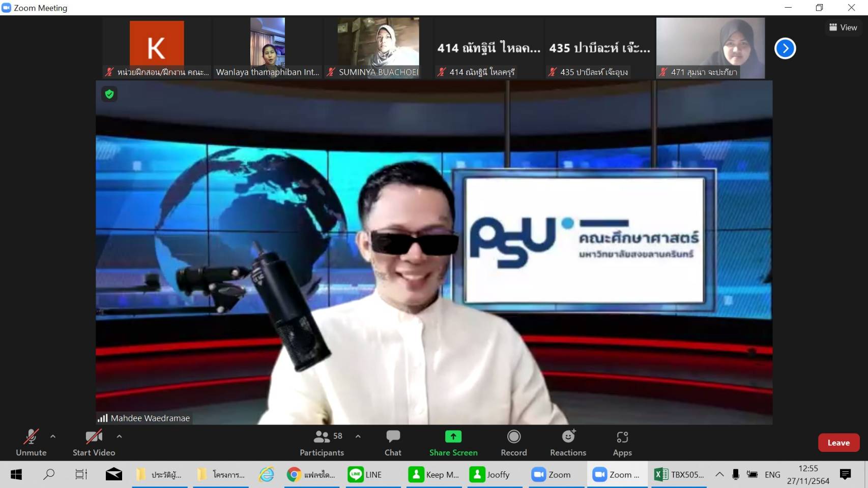Open second folder (โครงการ) on taskbar
The width and height of the screenshot is (868, 488).
[221, 475]
